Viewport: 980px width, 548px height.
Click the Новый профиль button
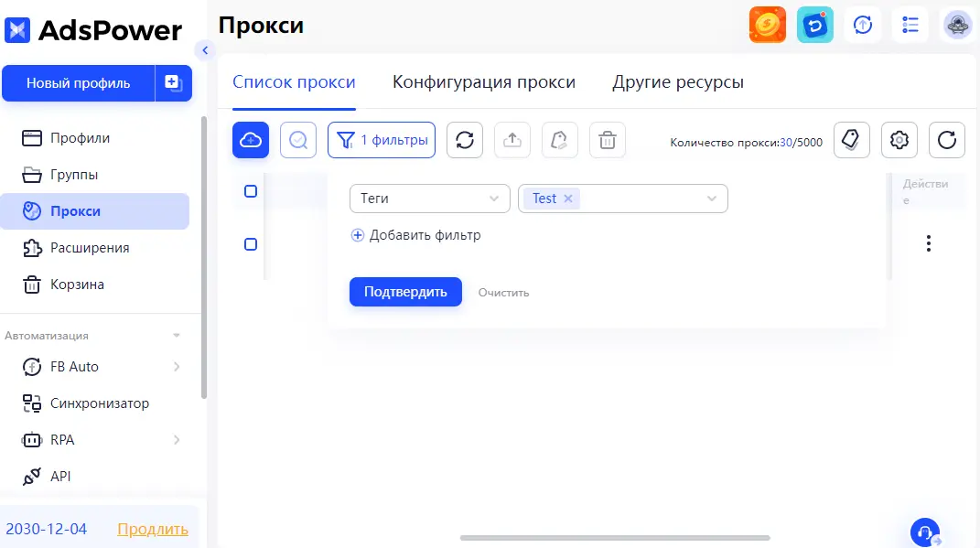[x=78, y=83]
